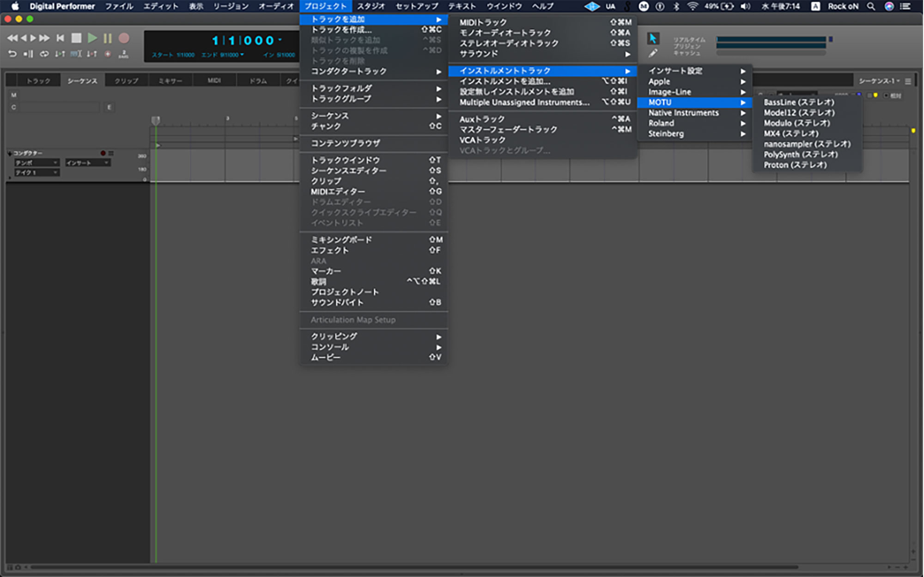Switch to the トラック tab
The image size is (924, 577).
point(38,80)
